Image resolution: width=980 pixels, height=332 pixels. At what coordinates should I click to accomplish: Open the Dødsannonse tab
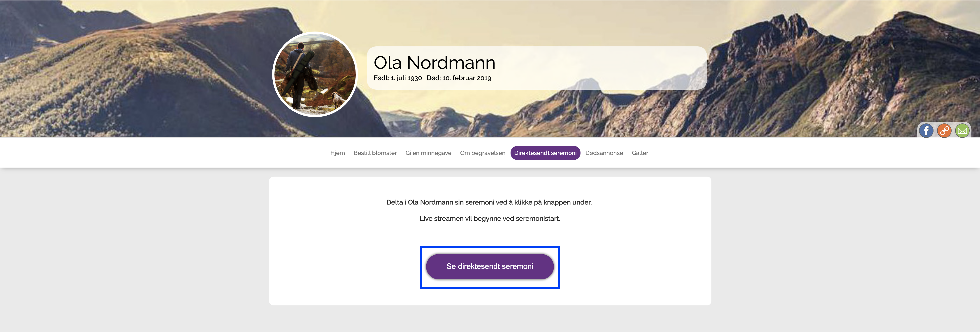[604, 153]
